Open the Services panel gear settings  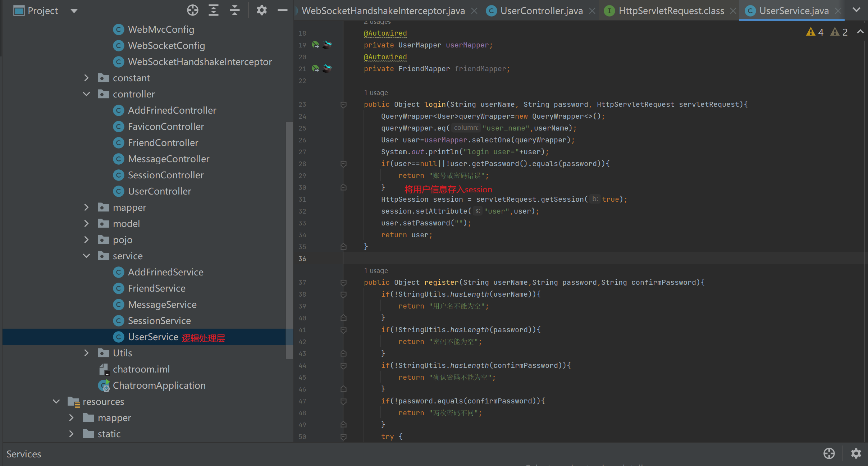point(856,453)
